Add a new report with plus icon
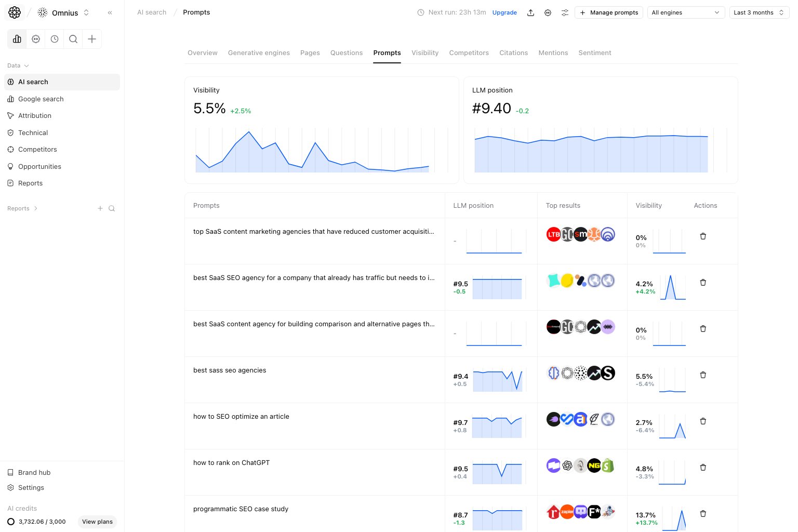 pos(100,208)
